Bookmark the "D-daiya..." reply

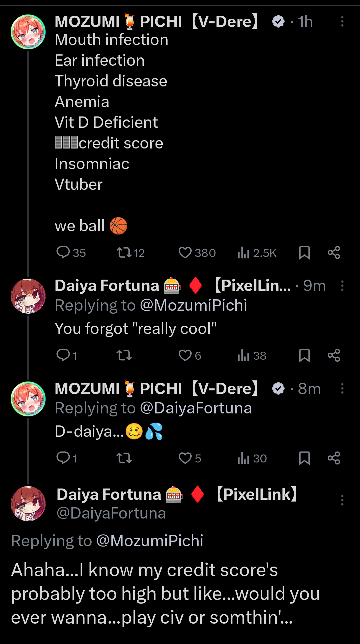304,458
